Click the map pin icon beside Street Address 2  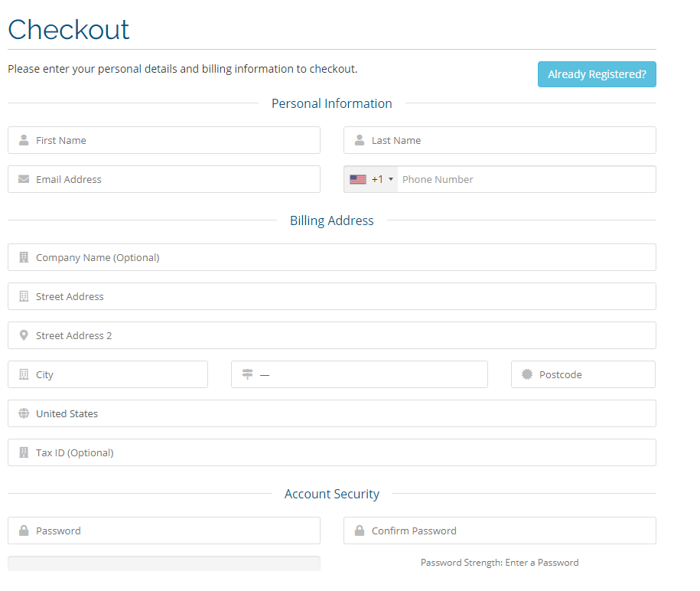click(24, 335)
